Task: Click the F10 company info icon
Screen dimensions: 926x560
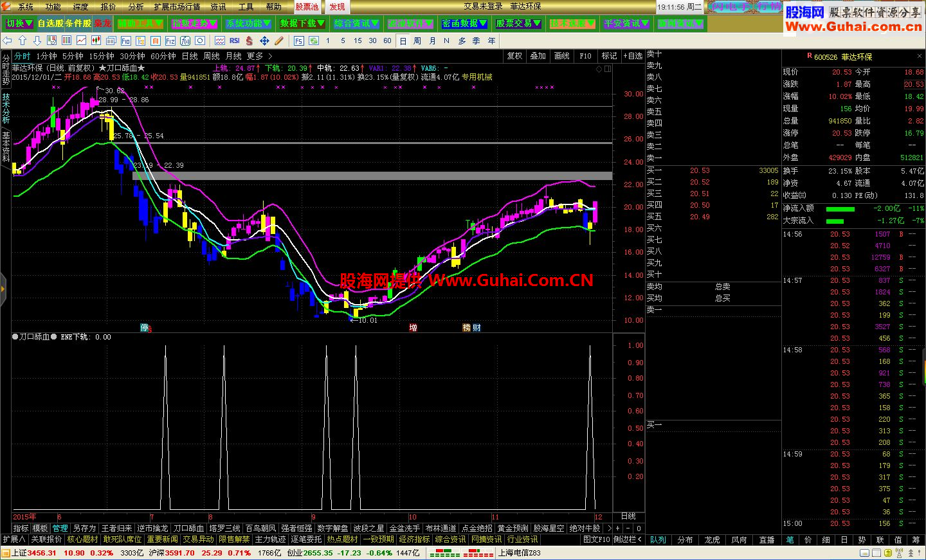Action: 126,41
